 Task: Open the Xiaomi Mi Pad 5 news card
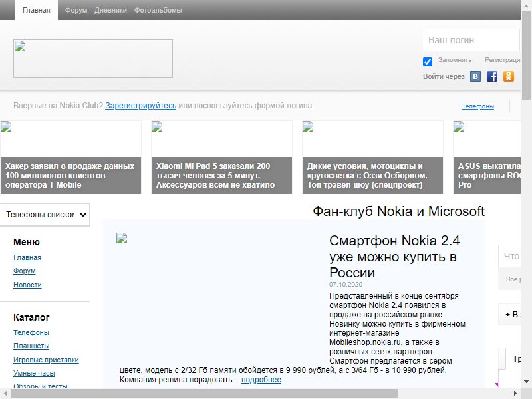tap(221, 157)
